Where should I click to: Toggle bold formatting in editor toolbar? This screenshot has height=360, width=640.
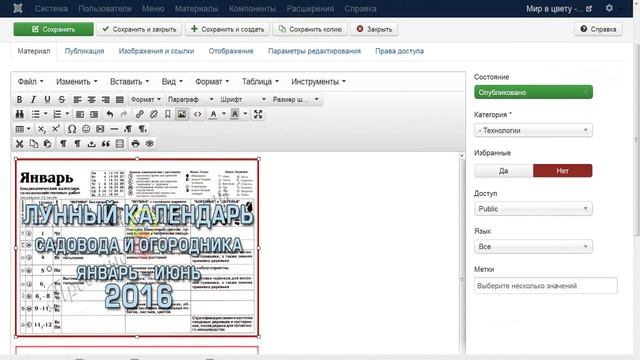(19, 100)
